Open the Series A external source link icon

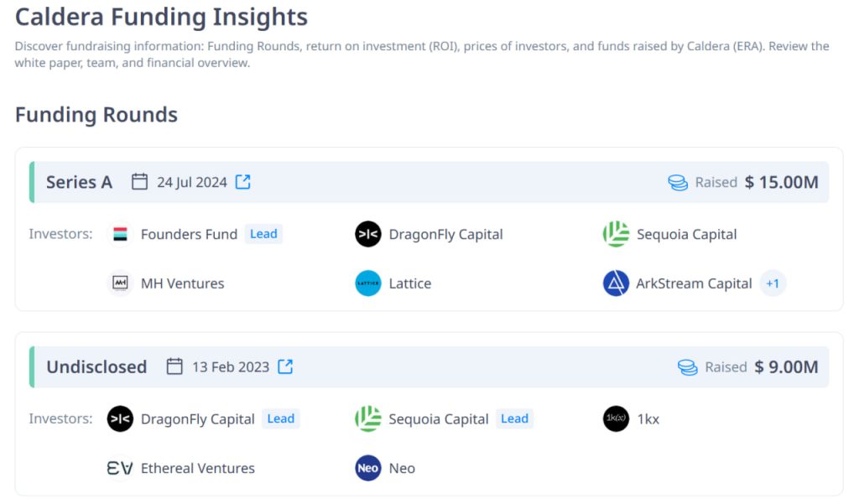(242, 182)
